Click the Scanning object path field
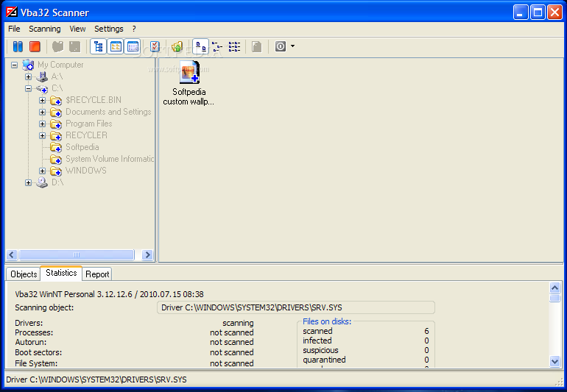 (296, 308)
